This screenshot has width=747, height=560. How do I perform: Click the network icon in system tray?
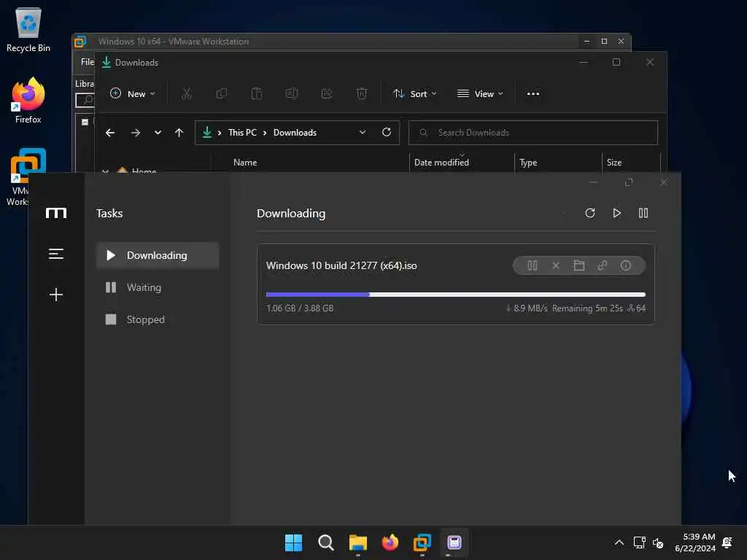(639, 542)
